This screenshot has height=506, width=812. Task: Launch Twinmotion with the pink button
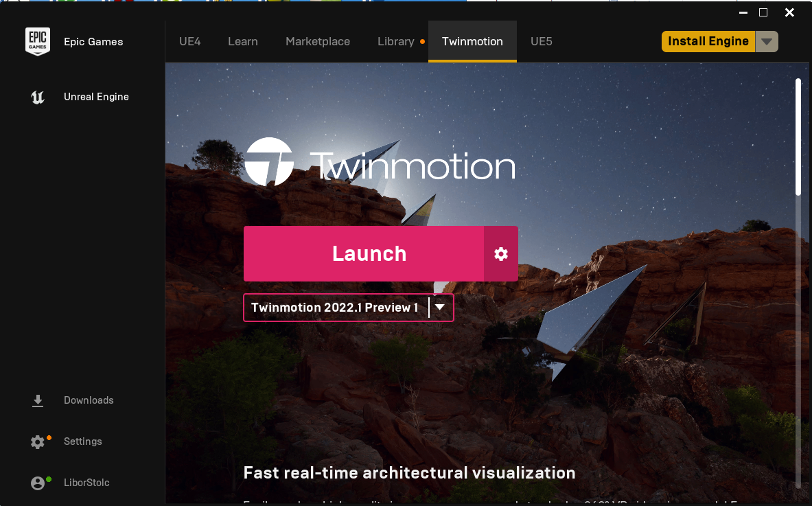364,254
